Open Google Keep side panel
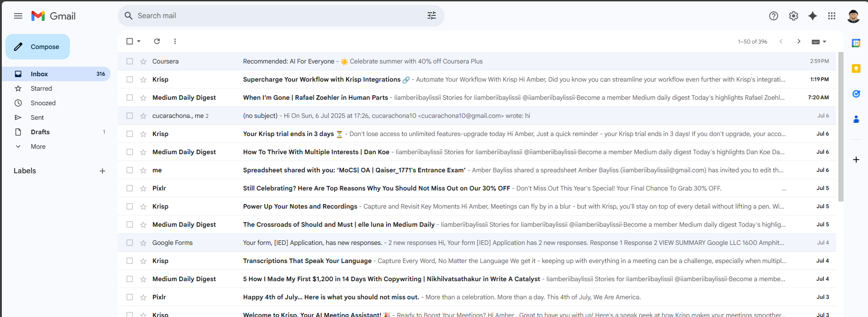Image resolution: width=868 pixels, height=317 pixels. (x=856, y=68)
